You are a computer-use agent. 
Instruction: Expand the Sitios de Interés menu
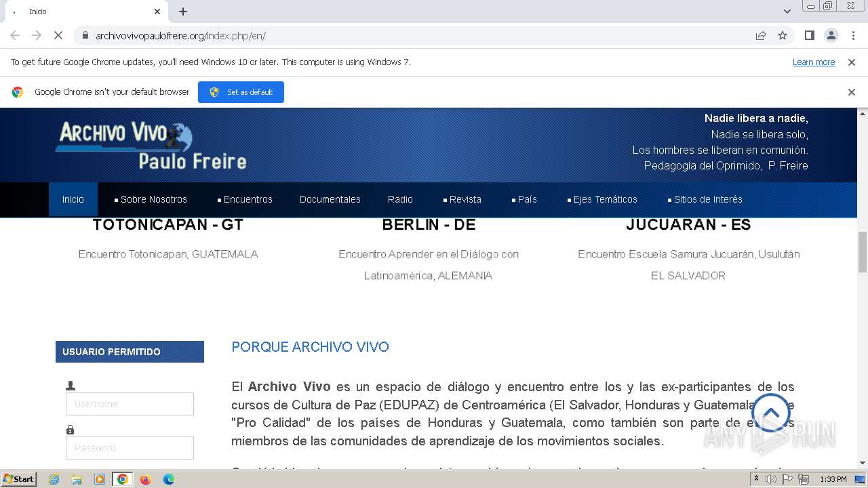pyautogui.click(x=705, y=199)
